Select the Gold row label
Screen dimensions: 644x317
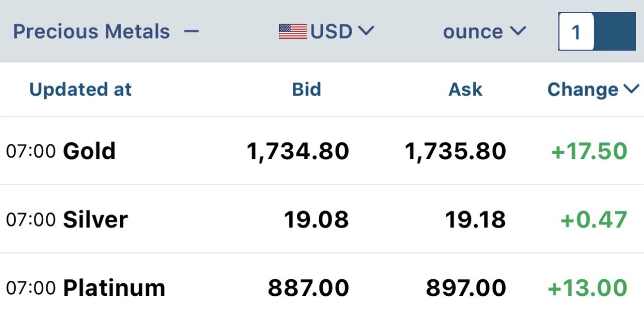pyautogui.click(x=89, y=151)
